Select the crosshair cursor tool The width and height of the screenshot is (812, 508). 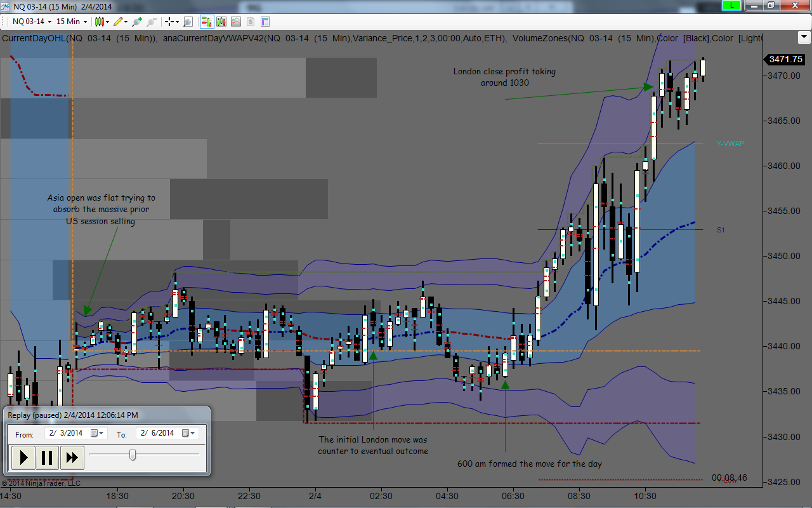point(169,22)
